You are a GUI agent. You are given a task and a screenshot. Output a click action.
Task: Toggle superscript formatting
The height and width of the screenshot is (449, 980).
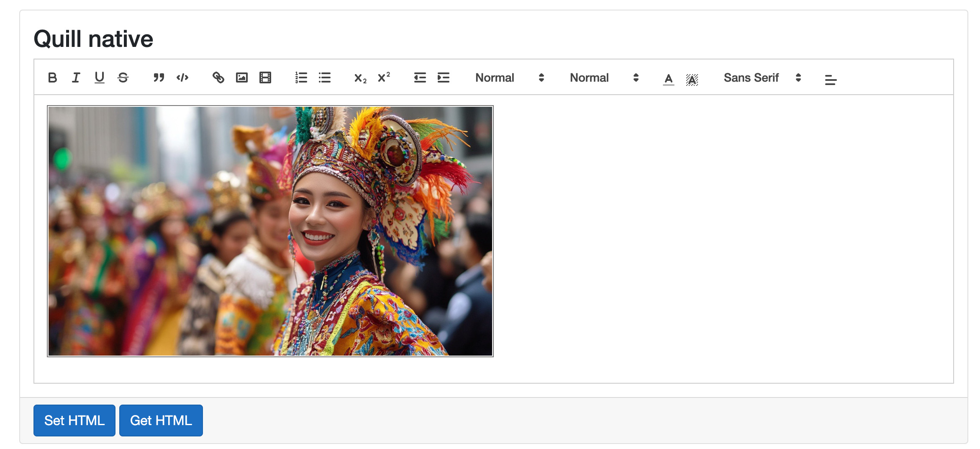(x=384, y=77)
